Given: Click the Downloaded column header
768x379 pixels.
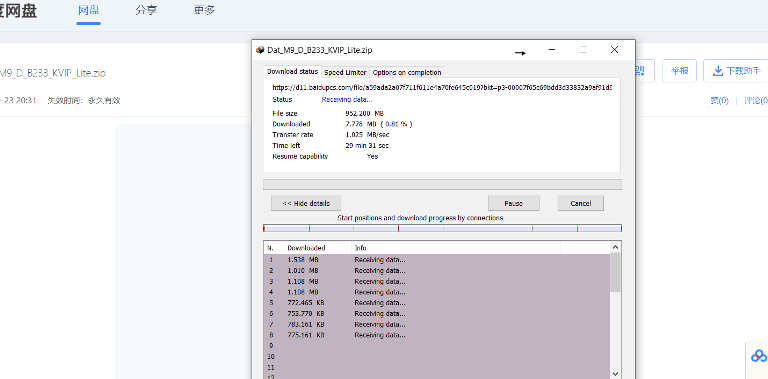Looking at the screenshot, I should [x=317, y=248].
